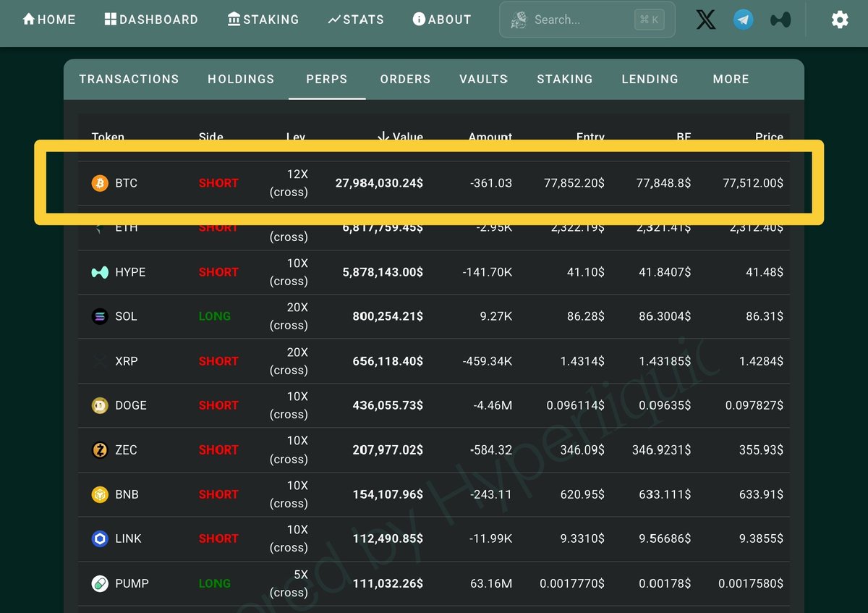Image resolution: width=868 pixels, height=613 pixels.
Task: Click the LINK token icon
Action: click(100, 538)
